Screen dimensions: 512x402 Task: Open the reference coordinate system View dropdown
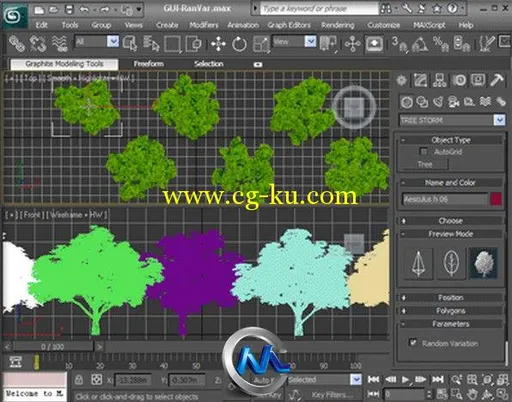coord(310,41)
